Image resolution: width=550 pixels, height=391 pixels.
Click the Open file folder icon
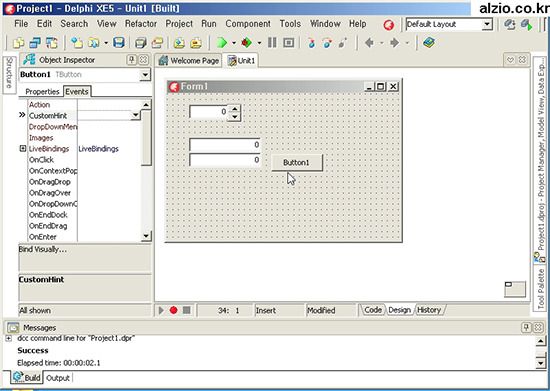coord(93,43)
